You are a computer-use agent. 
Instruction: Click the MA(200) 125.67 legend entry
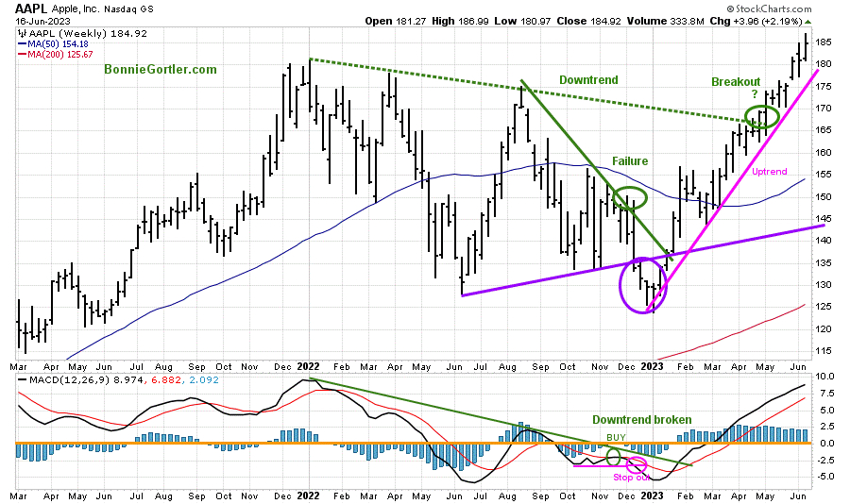56,54
